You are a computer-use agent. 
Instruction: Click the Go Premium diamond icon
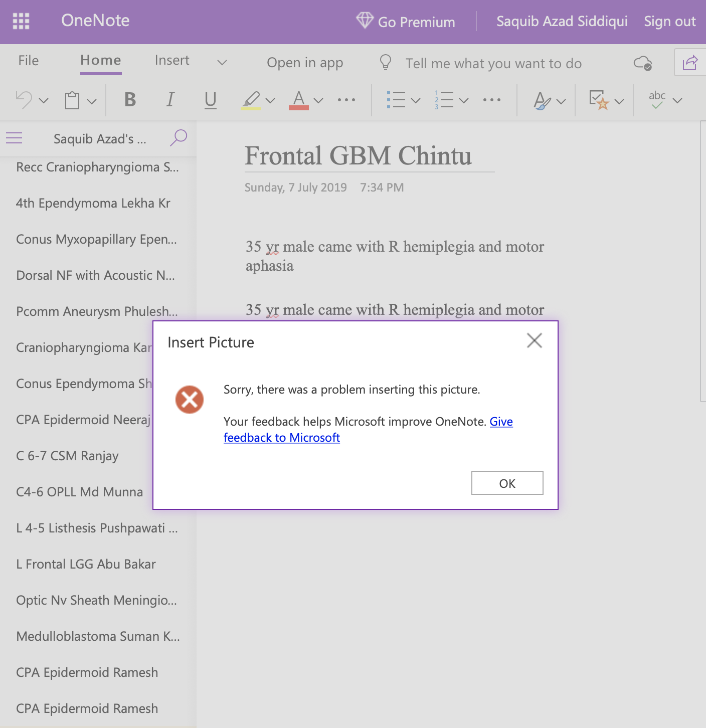coord(365,21)
